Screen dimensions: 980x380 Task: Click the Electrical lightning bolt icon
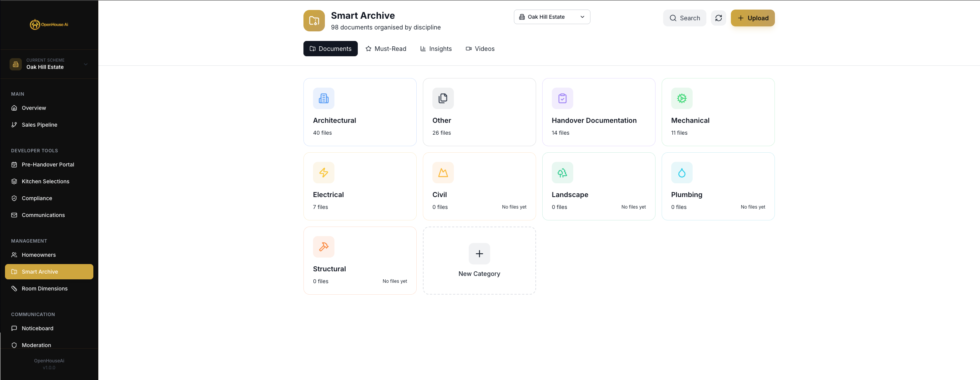323,172
